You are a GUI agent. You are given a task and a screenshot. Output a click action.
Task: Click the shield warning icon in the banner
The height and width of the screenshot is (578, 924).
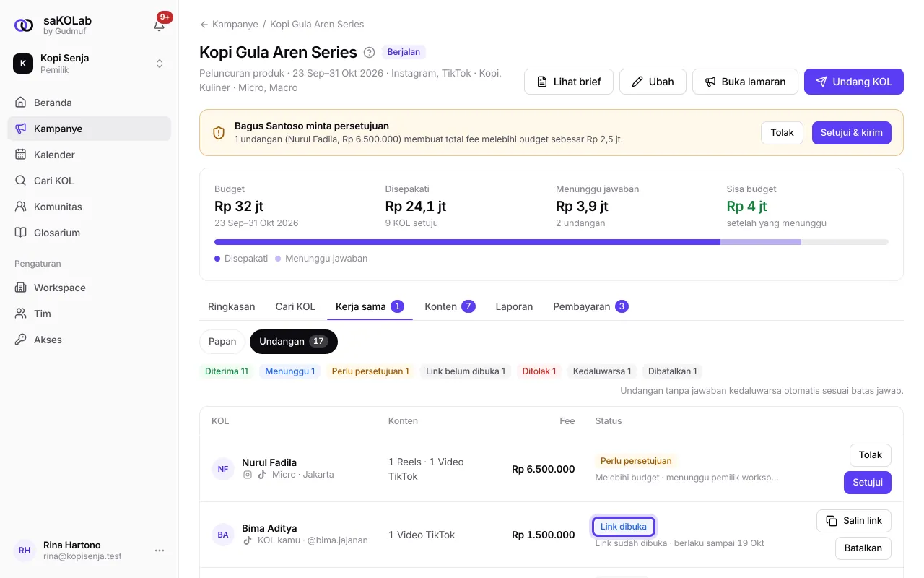219,133
